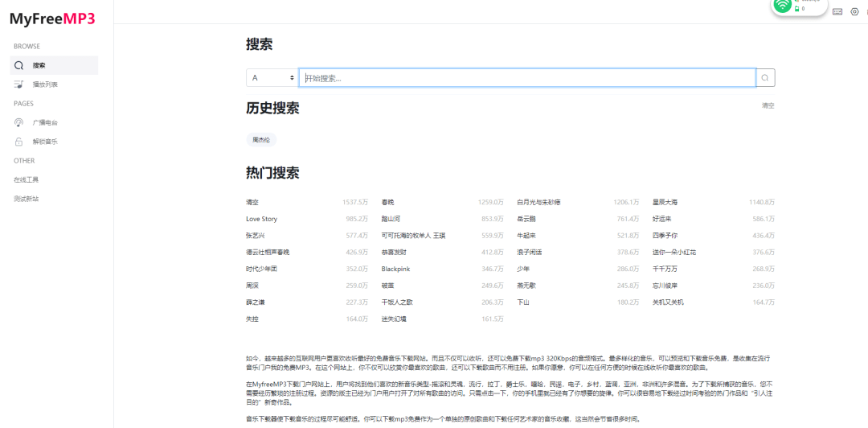Click hot search 好运来
868x428 pixels.
click(x=662, y=219)
